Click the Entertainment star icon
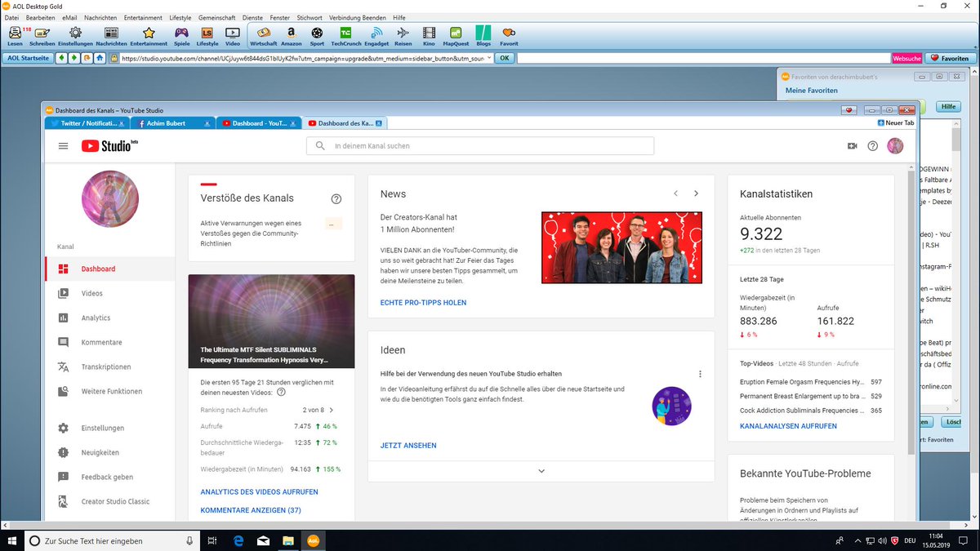Screen dimensions: 980x551 point(149,35)
